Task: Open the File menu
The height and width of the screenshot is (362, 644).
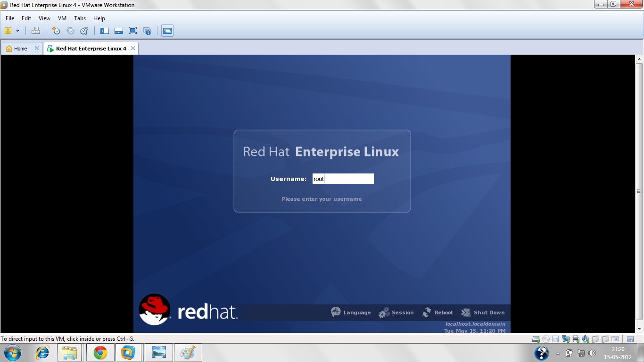Action: (10, 18)
